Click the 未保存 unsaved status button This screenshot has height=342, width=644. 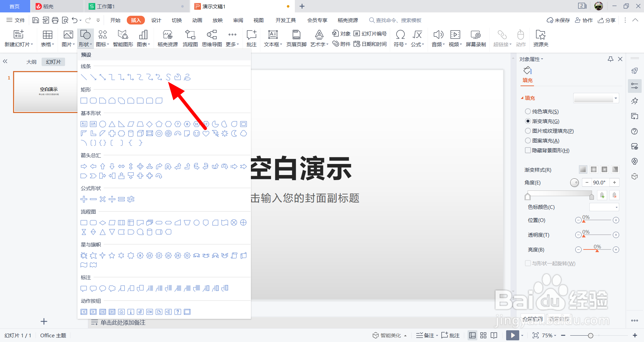coord(558,20)
